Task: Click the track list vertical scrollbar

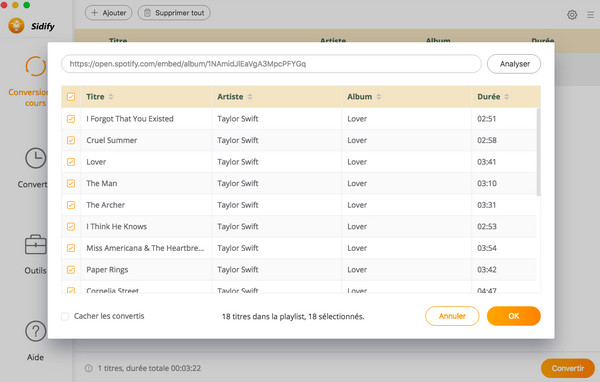Action: (x=538, y=152)
